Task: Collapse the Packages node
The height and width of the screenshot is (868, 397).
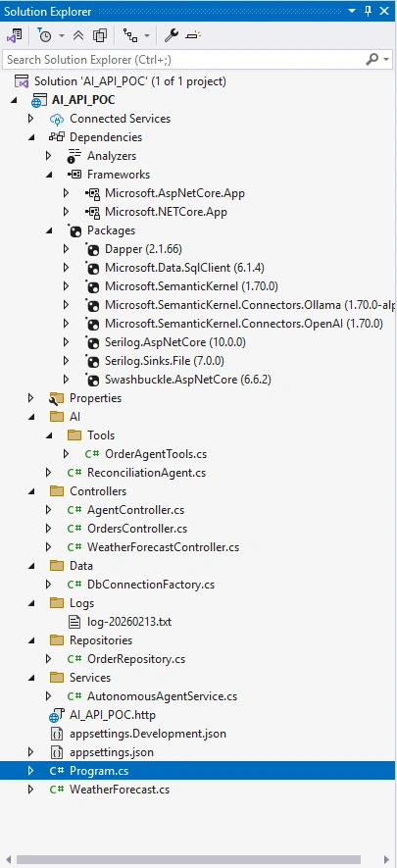Action: [49, 230]
